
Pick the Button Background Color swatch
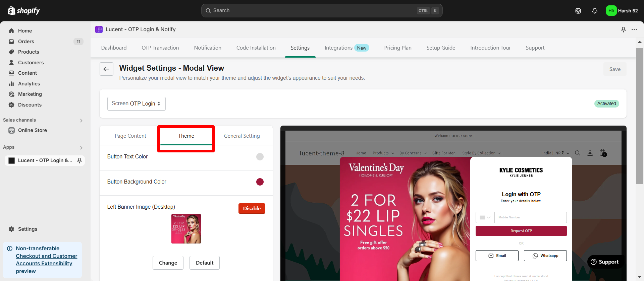[x=260, y=182]
